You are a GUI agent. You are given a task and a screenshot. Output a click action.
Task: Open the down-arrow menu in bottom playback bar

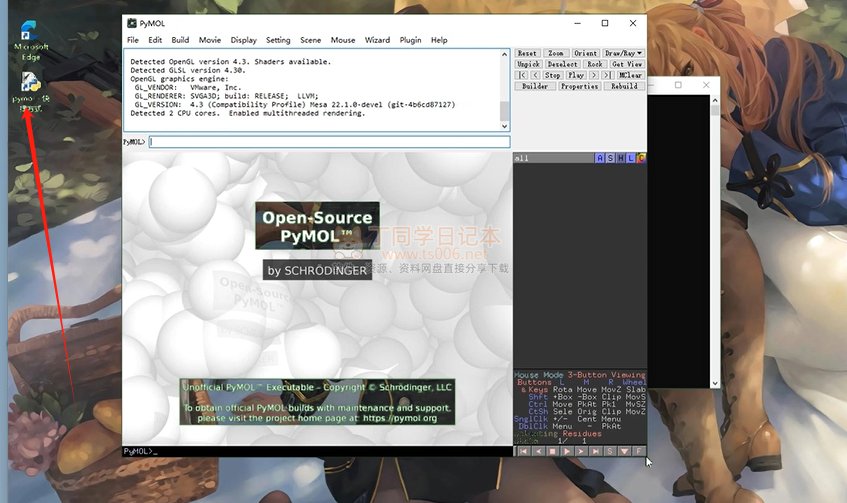(x=625, y=451)
